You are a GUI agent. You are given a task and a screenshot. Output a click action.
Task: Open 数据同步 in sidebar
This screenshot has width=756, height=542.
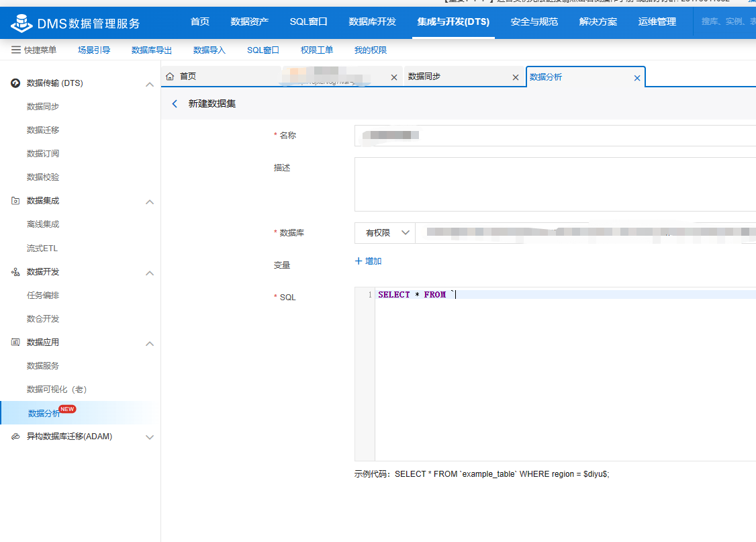click(x=43, y=107)
